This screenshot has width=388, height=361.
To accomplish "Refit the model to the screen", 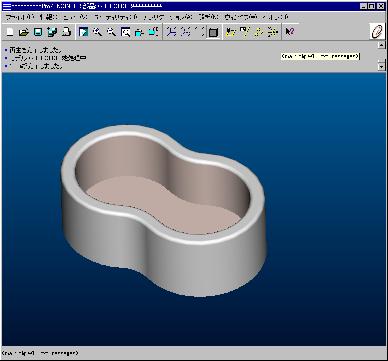I will point(125,32).
